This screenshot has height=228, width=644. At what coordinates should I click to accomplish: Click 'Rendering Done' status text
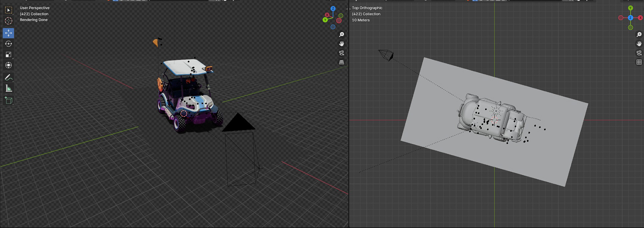34,20
